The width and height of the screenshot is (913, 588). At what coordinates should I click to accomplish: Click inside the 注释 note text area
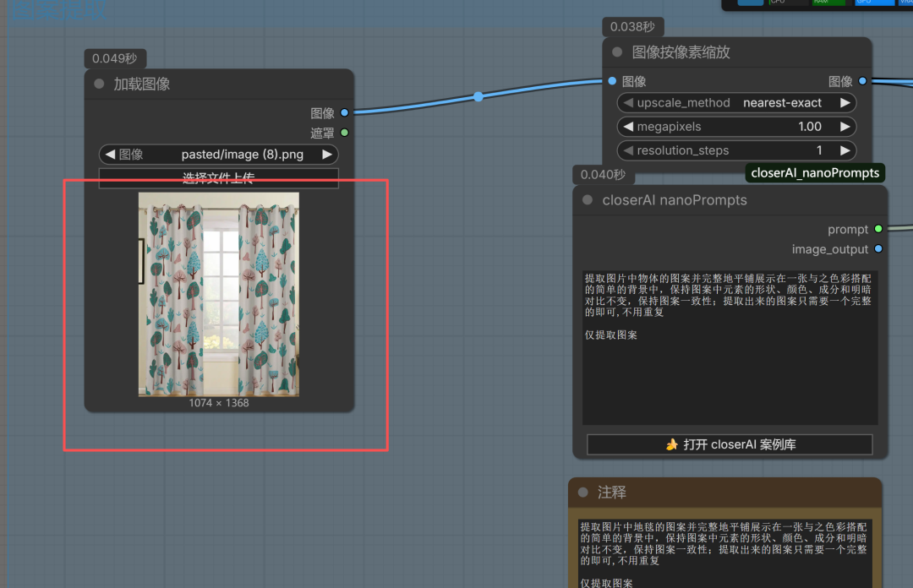click(x=725, y=553)
